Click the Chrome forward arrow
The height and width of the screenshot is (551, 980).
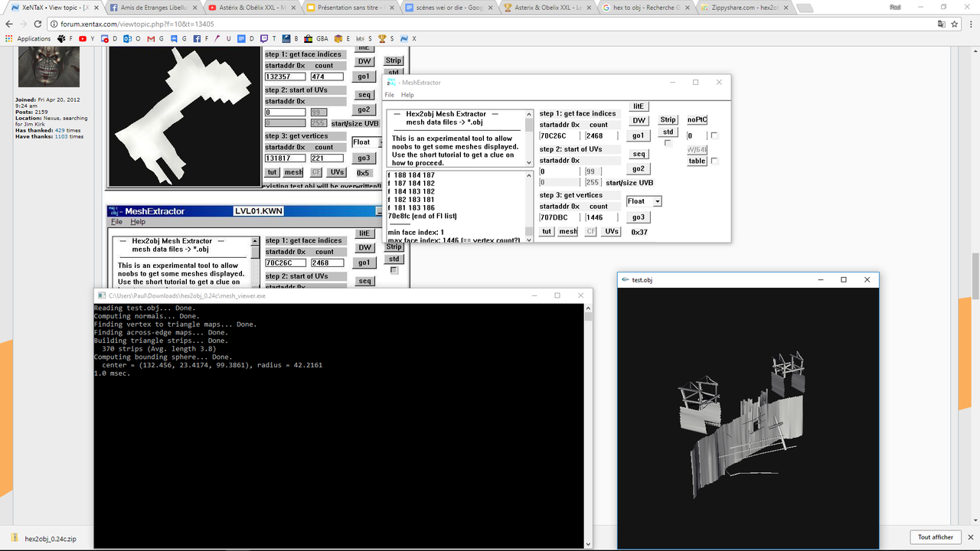tap(25, 24)
